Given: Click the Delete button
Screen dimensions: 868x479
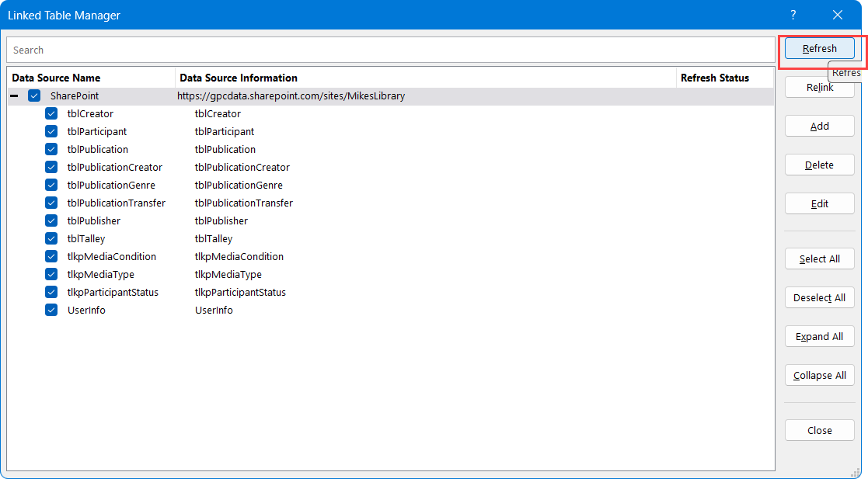Looking at the screenshot, I should point(819,165).
